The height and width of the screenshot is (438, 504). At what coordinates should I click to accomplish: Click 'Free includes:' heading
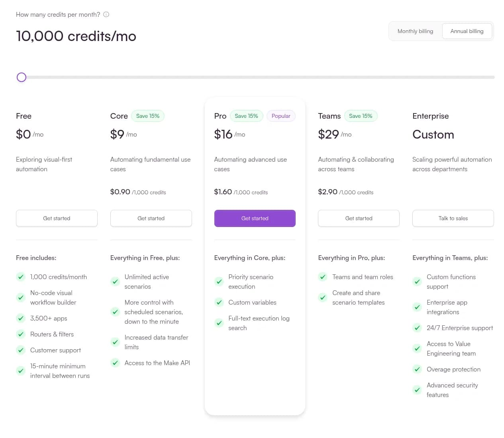coord(36,258)
